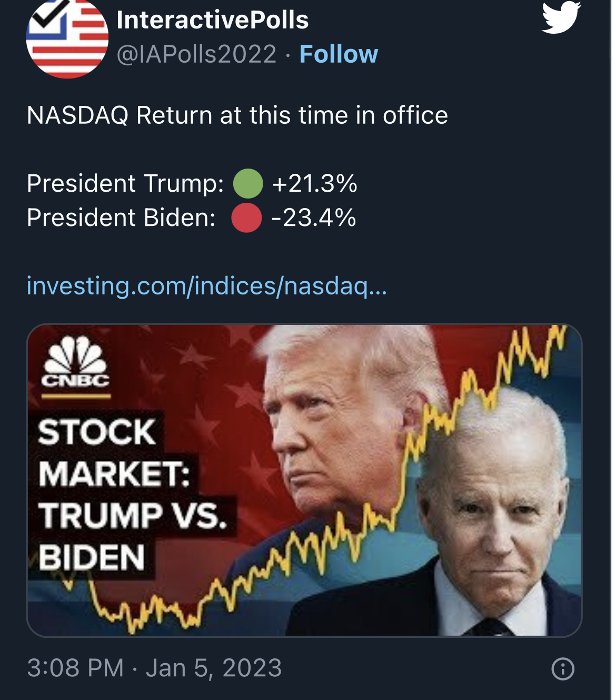The width and height of the screenshot is (616, 700).
Task: Open the InteractivePolls display name
Action: point(212,20)
